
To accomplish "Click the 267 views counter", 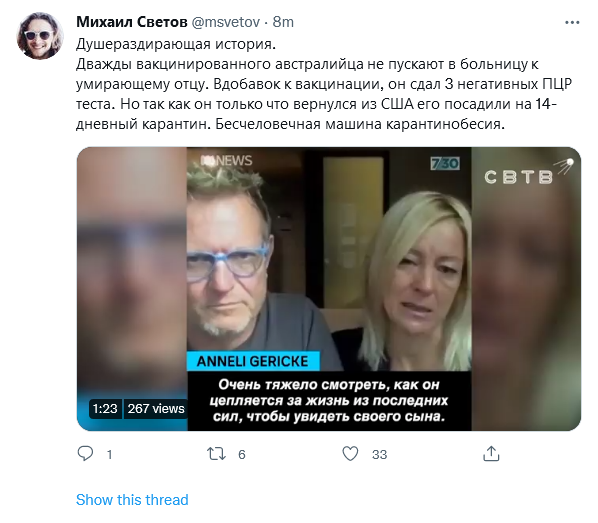I will tap(156, 409).
